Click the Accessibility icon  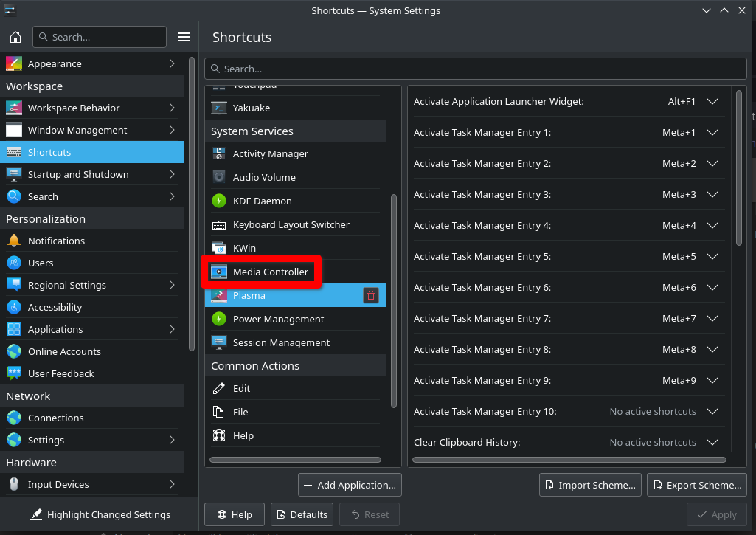[14, 307]
